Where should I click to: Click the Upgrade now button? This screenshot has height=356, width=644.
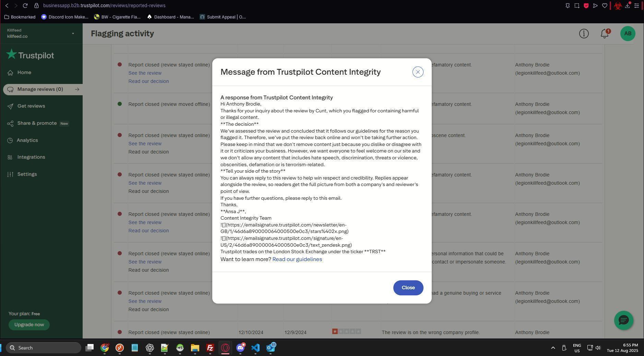29,325
